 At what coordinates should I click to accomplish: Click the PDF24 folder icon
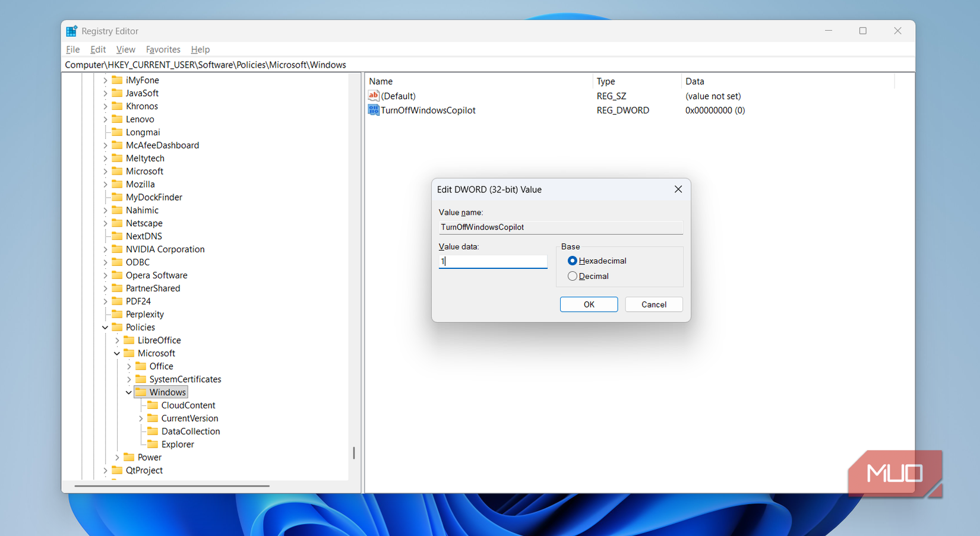click(117, 302)
